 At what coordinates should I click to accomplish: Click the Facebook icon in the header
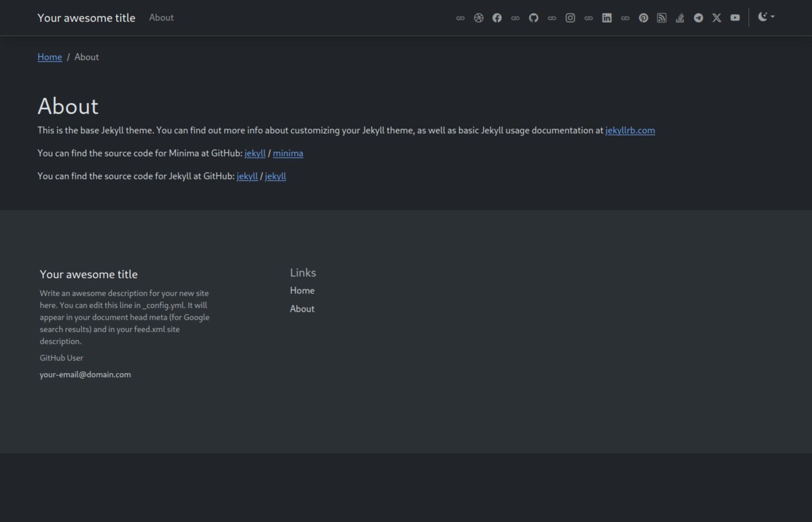click(497, 18)
